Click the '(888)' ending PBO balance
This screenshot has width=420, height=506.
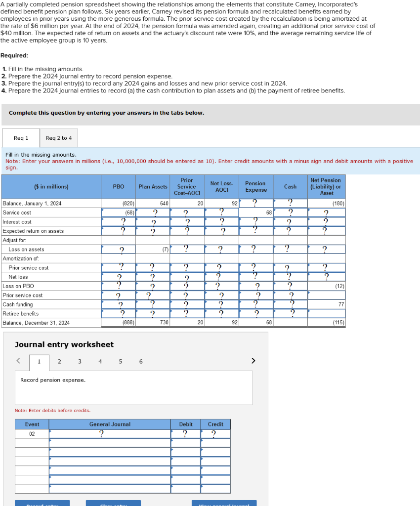(128, 322)
